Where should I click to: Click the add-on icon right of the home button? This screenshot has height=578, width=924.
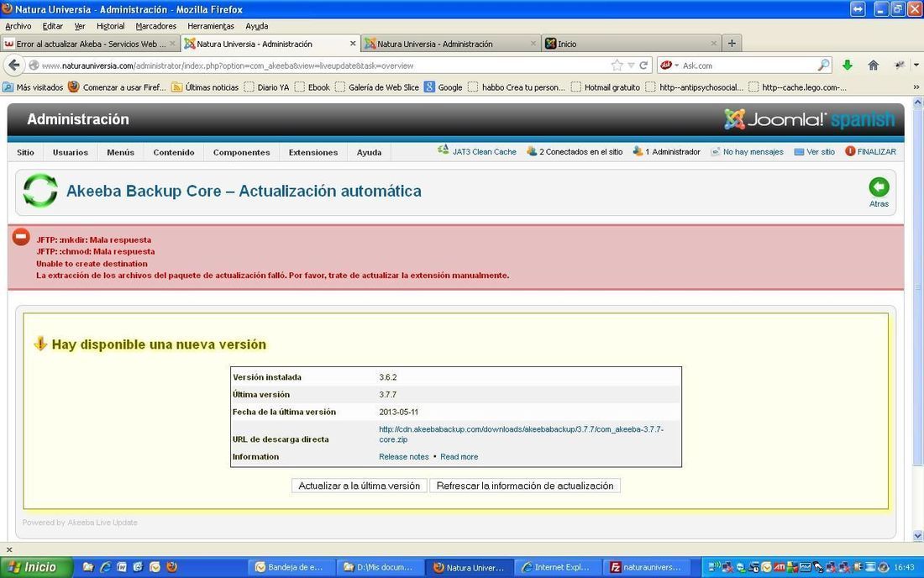tap(900, 66)
